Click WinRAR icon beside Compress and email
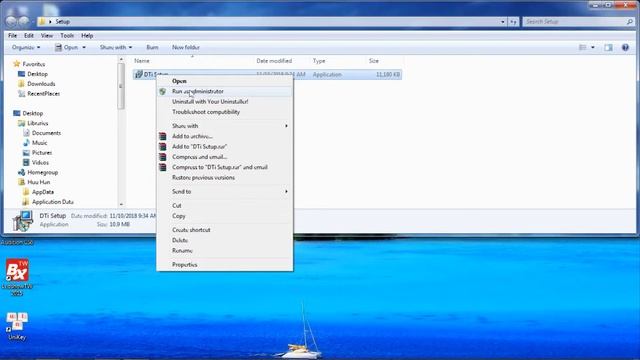 [x=162, y=157]
